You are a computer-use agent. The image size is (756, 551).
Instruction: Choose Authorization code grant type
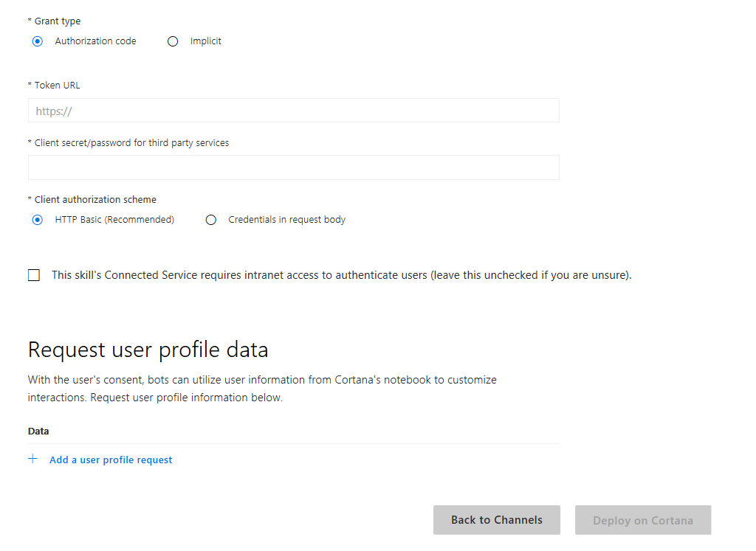click(x=38, y=41)
